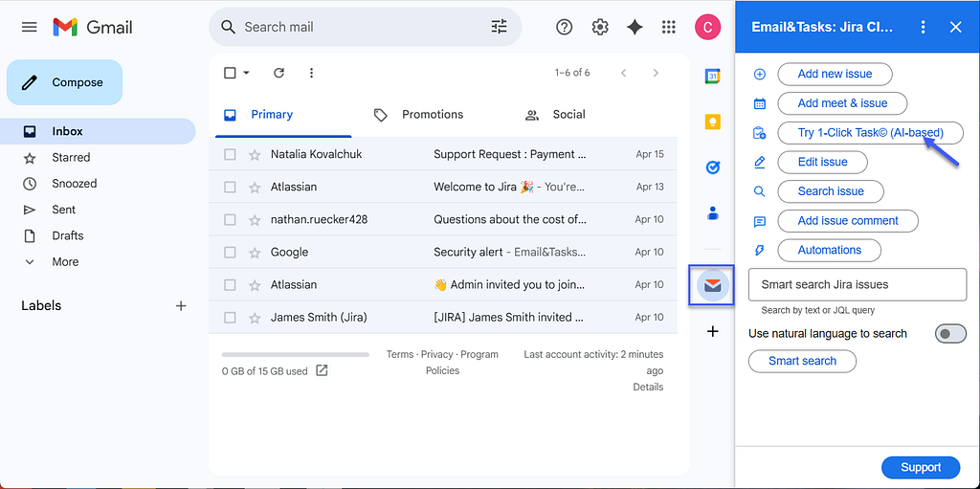Open Contacts side panel icon
The image size is (980, 489).
713,213
